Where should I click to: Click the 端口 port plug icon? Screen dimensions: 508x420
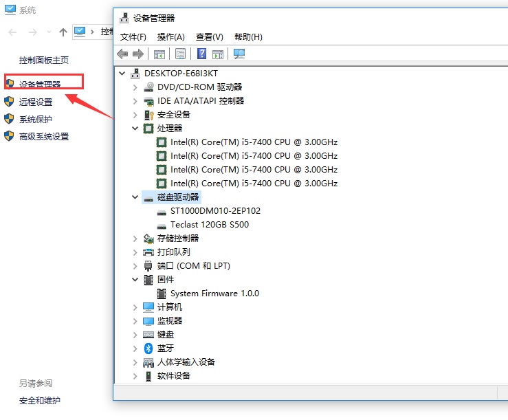148,266
